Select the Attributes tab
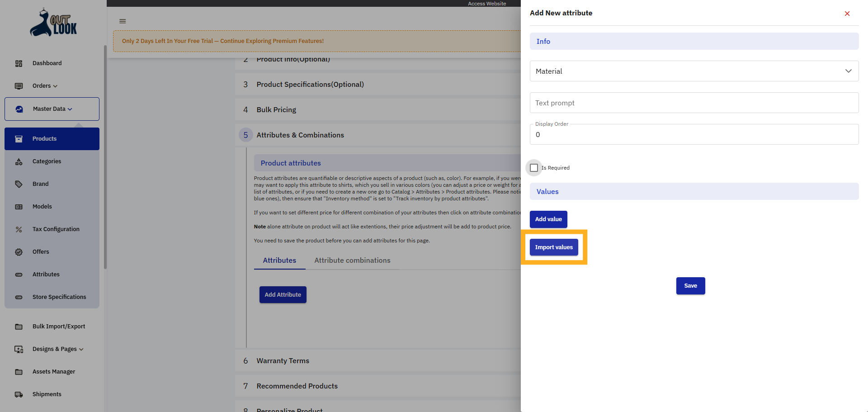The image size is (868, 412). (x=279, y=260)
